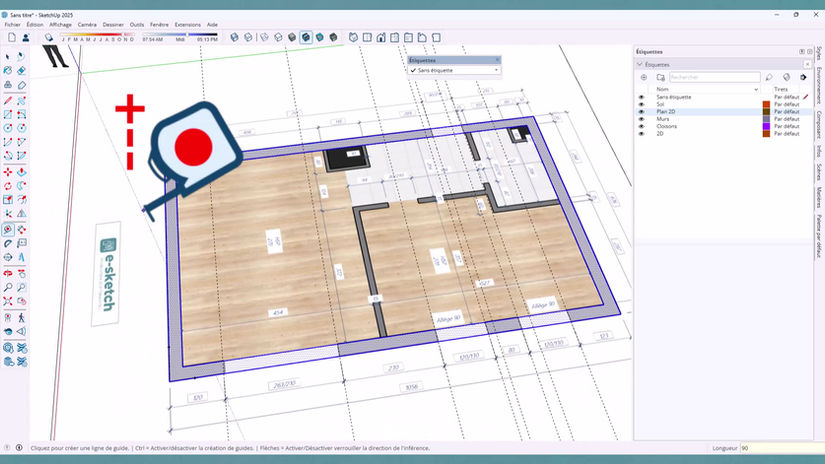Screen dimensions: 825x464
Task: Select the 3D Text tool
Action: 22,257
